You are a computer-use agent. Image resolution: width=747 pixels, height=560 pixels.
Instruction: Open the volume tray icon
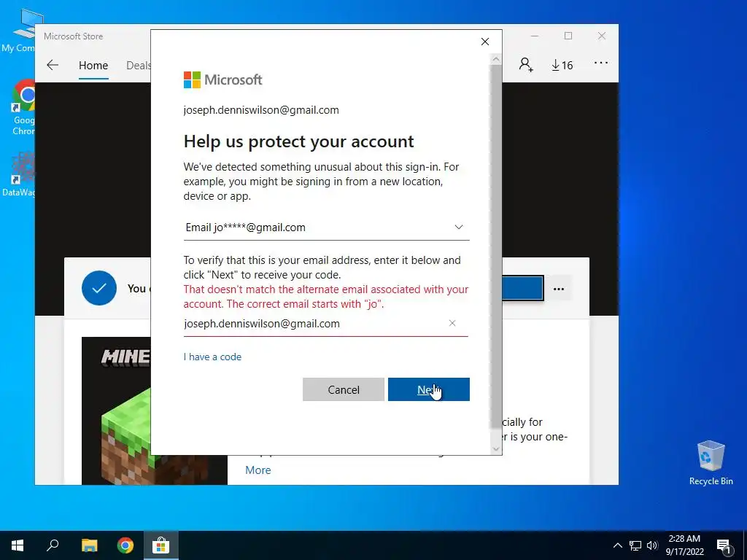[x=652, y=545]
